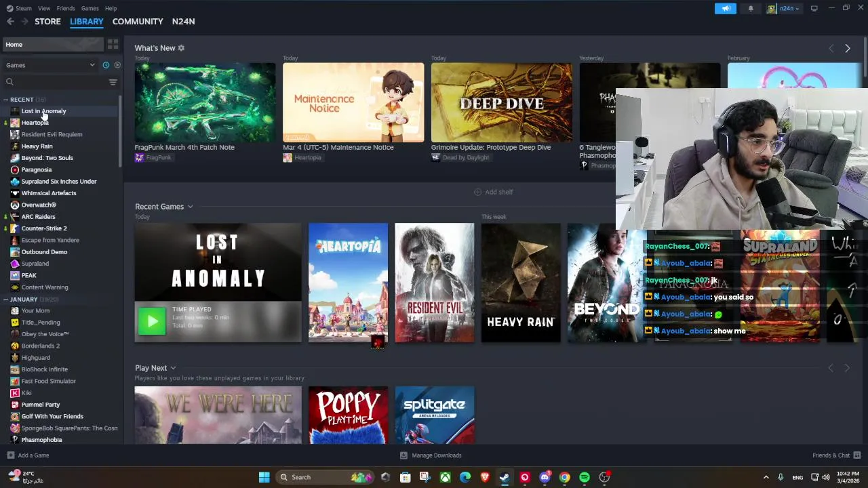Click the Add a Game plus icon
Screen dimensions: 868x488
pyautogui.click(x=10, y=455)
